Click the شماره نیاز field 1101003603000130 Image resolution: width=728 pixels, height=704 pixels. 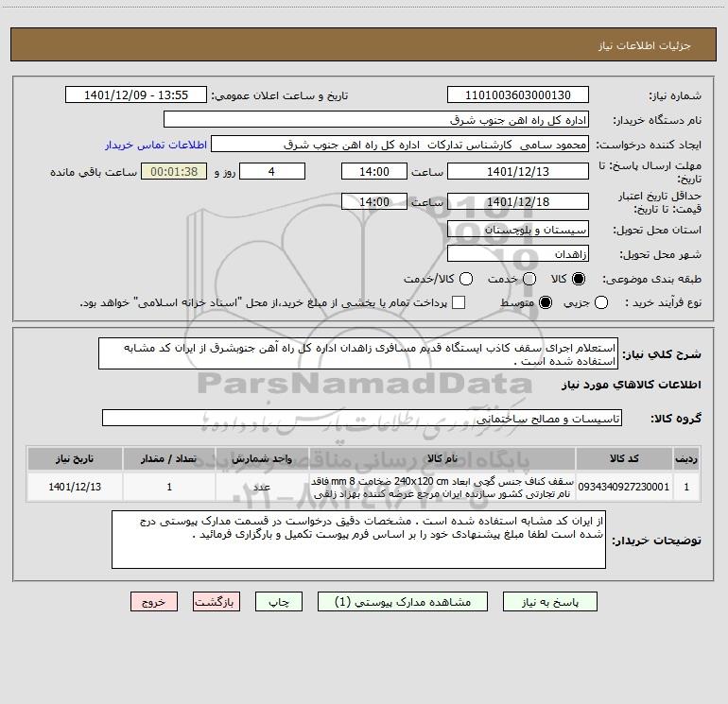coord(518,95)
